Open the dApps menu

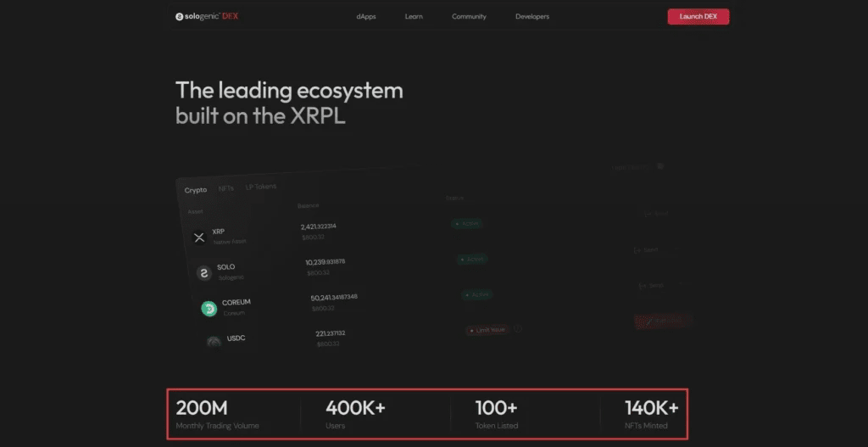366,17
